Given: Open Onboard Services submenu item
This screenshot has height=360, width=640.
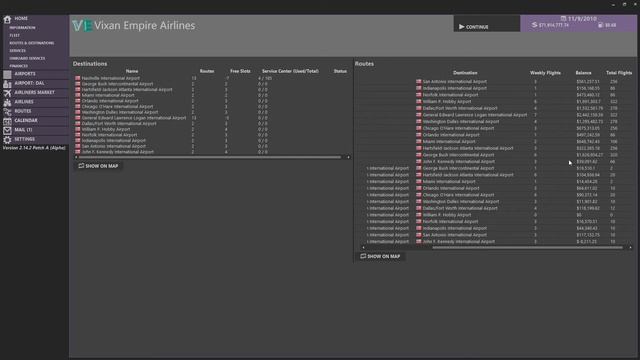Looking at the screenshot, I should click(x=27, y=59).
